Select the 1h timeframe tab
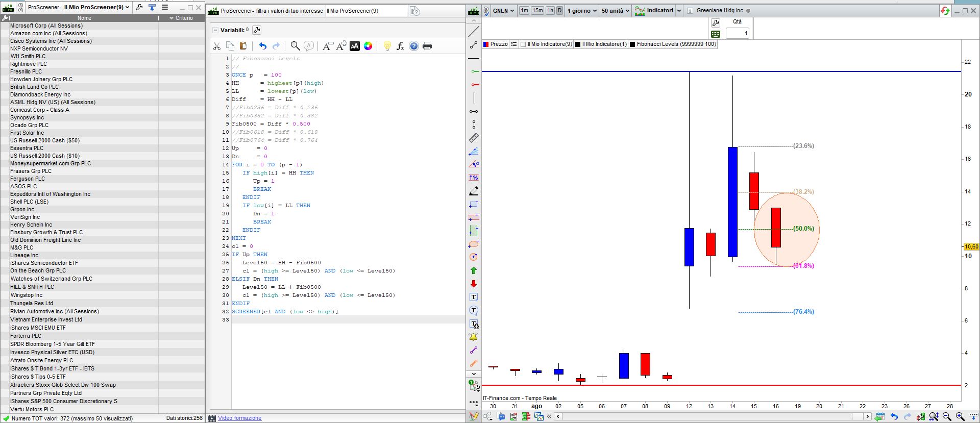This screenshot has width=980, height=423. coord(550,11)
